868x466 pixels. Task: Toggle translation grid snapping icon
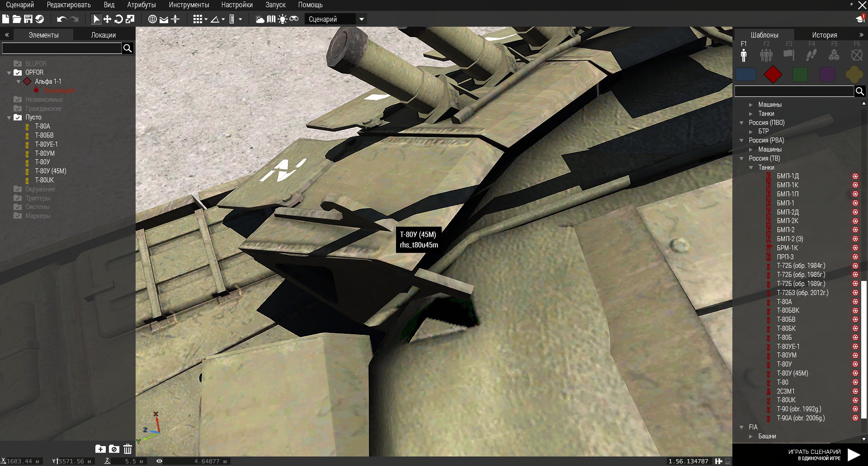coord(198,19)
